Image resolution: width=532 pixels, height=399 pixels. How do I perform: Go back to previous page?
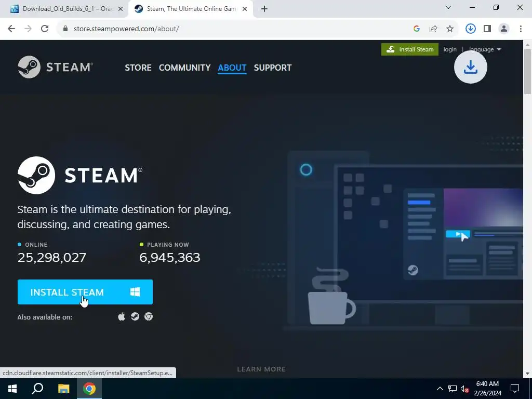pyautogui.click(x=11, y=29)
